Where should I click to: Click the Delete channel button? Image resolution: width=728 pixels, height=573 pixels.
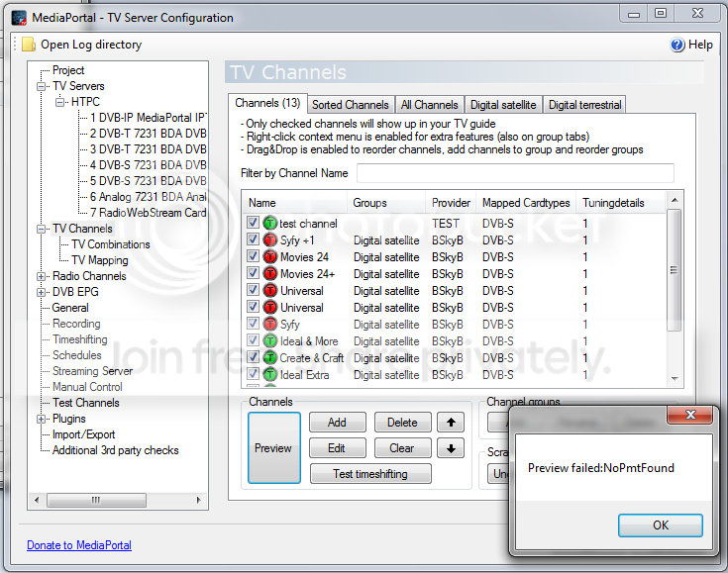point(402,423)
